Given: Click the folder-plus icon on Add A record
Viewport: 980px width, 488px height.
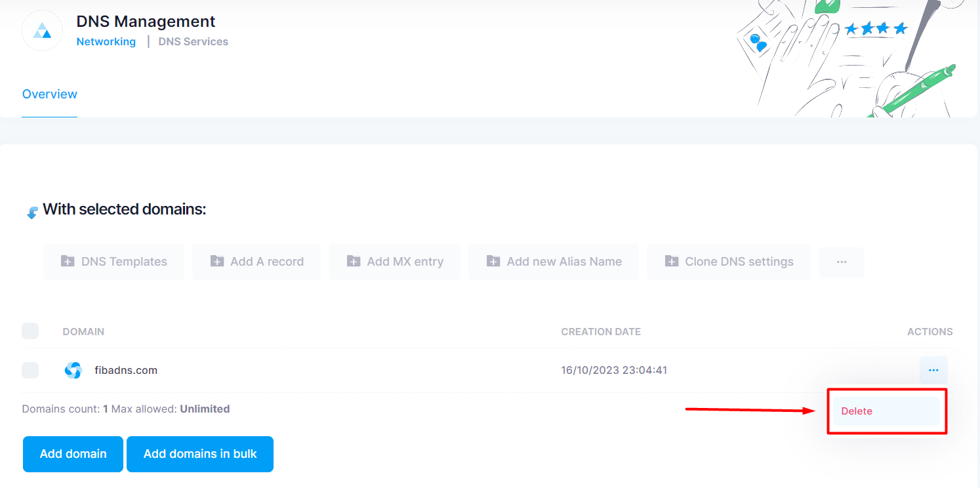Looking at the screenshot, I should (x=217, y=261).
